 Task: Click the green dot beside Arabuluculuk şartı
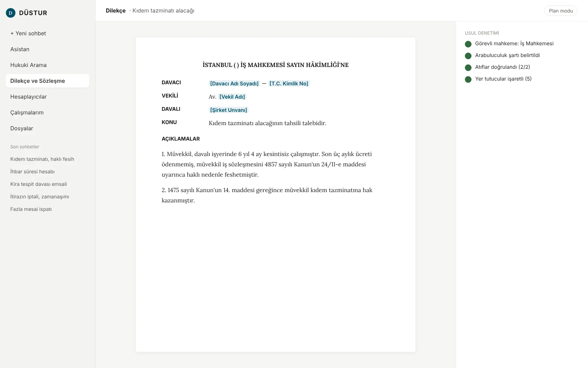point(468,56)
